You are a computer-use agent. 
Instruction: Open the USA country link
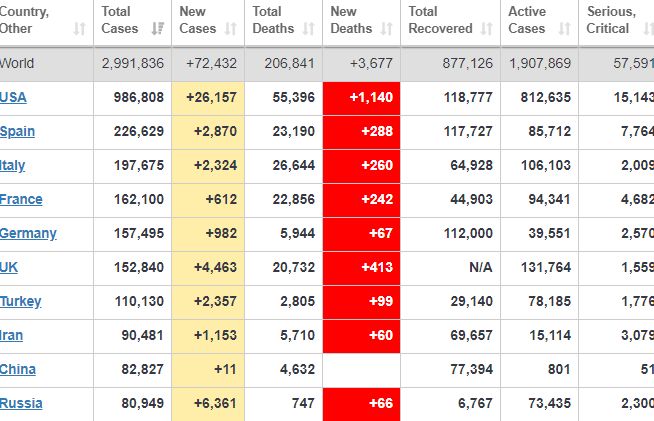tap(13, 97)
